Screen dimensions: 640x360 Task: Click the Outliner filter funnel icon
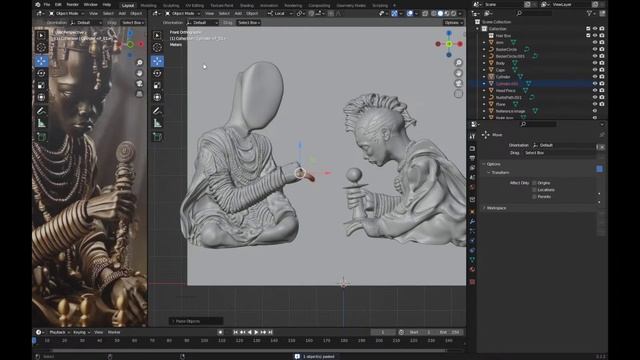589,13
